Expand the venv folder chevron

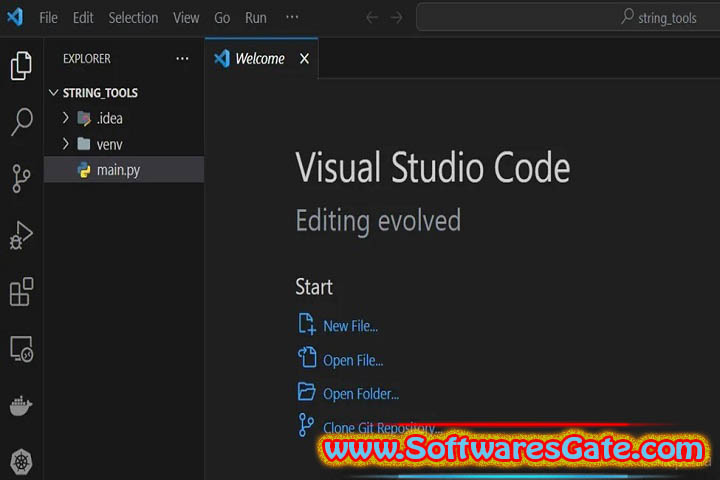click(x=65, y=144)
